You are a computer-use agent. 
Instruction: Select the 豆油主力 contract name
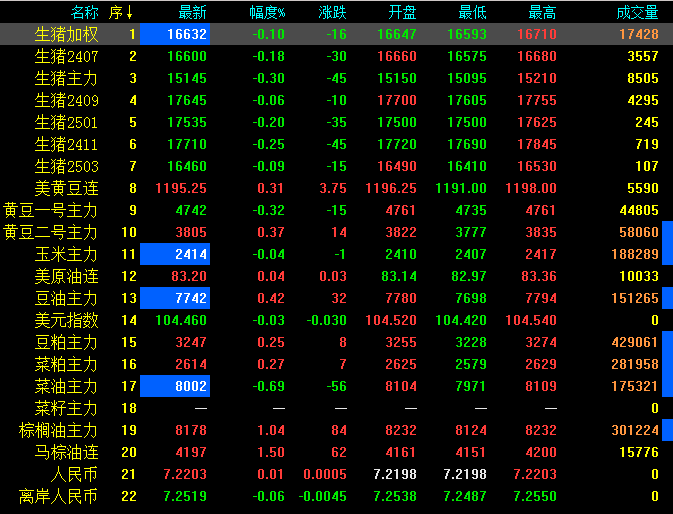pyautogui.click(x=66, y=298)
